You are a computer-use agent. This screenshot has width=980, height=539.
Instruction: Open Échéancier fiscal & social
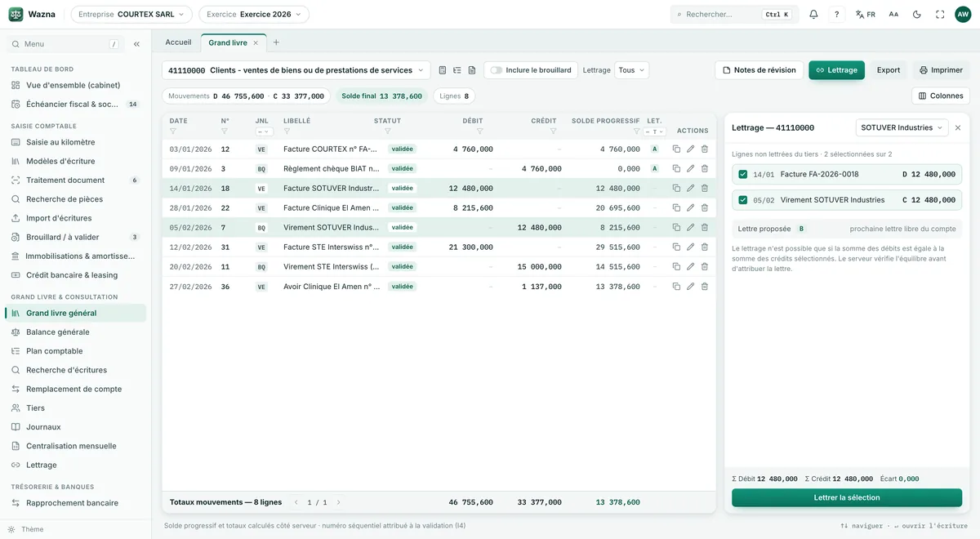click(75, 105)
